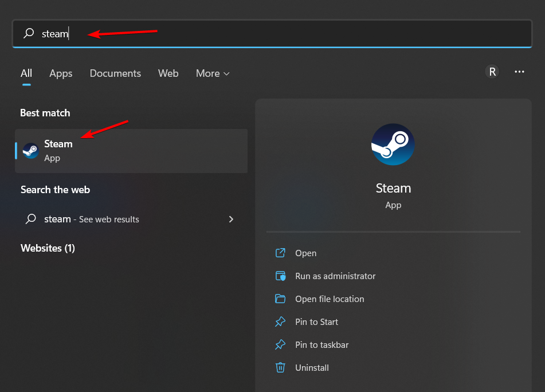Click the Steam icon in Best match
Image resolution: width=545 pixels, height=392 pixels.
point(30,151)
